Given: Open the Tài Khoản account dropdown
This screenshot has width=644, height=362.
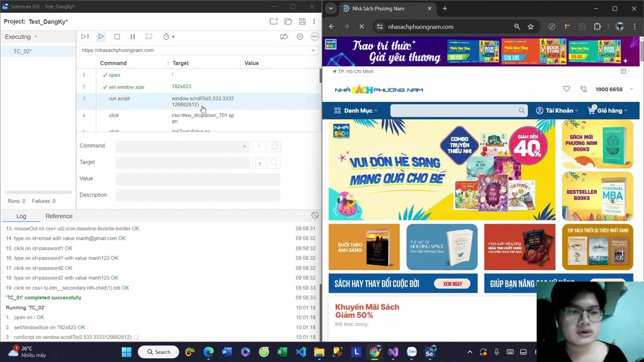Looking at the screenshot, I should click(557, 111).
